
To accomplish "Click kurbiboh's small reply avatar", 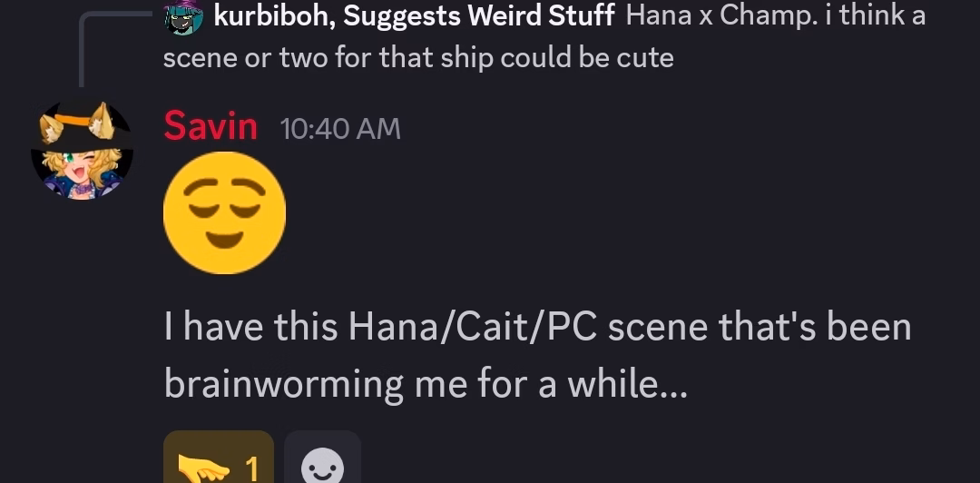I will [x=183, y=16].
